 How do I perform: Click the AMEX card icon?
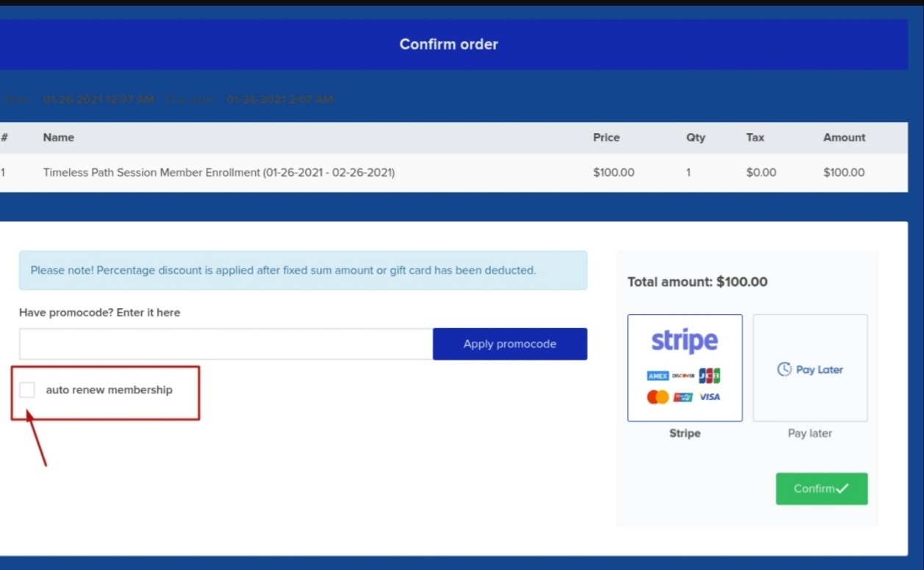pyautogui.click(x=658, y=376)
